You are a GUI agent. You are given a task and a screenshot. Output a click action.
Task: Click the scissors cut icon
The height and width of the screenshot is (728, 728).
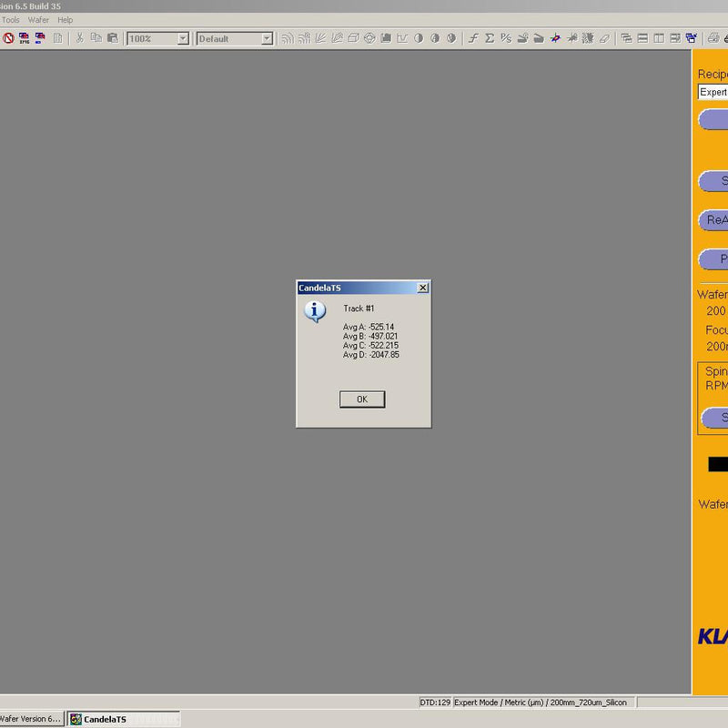[x=79, y=38]
